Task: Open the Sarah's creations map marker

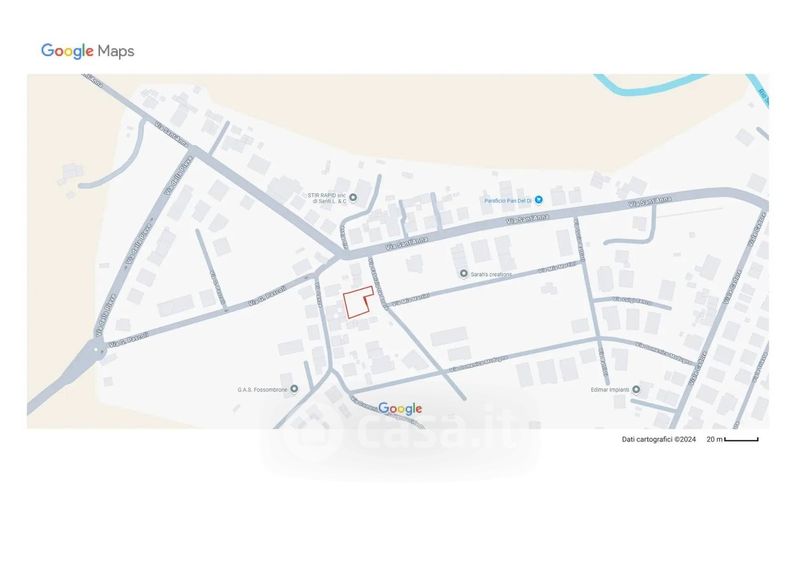Action: (464, 274)
